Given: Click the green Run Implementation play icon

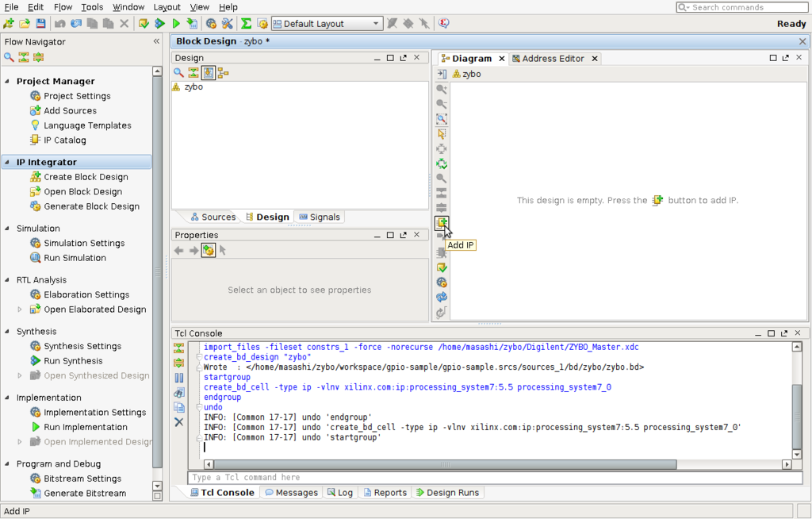Looking at the screenshot, I should coord(176,23).
